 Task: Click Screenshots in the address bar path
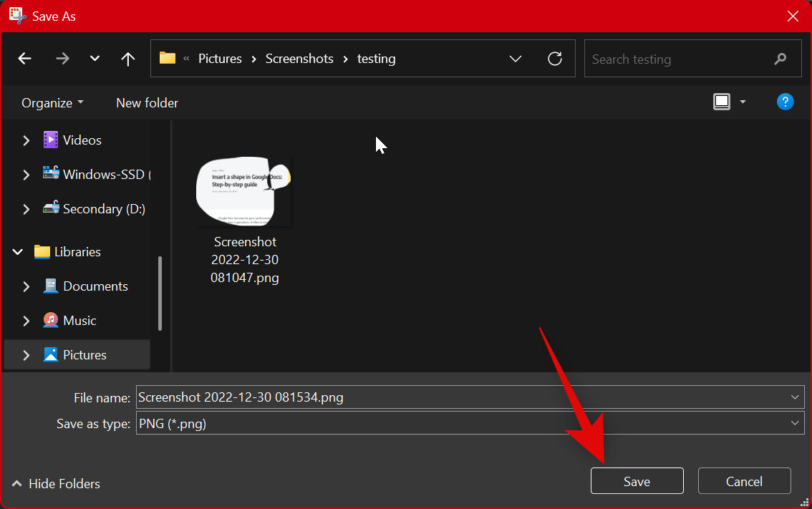pyautogui.click(x=299, y=58)
